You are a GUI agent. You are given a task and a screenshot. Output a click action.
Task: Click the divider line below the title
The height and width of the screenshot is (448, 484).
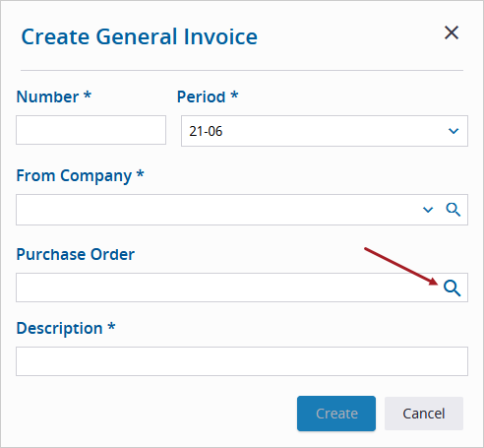(x=242, y=70)
